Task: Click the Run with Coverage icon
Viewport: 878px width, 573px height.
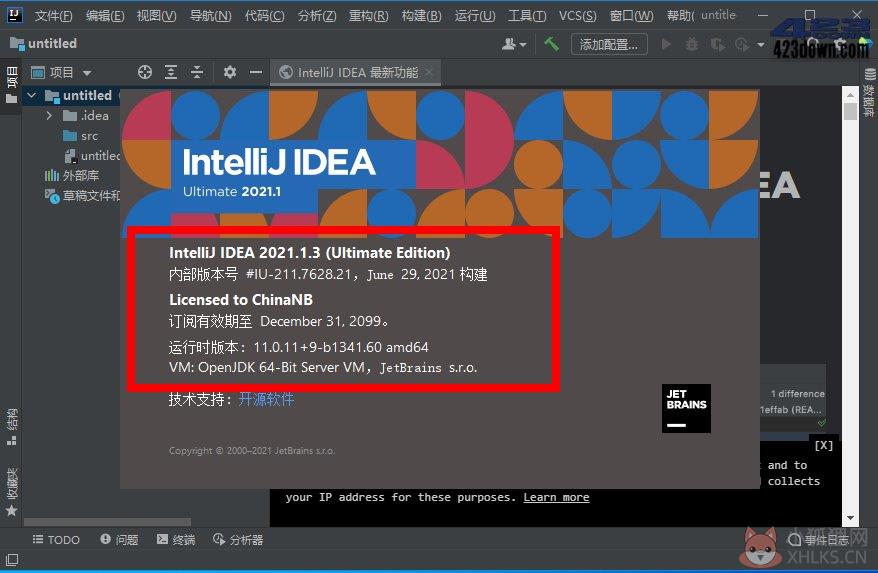Action: [717, 44]
